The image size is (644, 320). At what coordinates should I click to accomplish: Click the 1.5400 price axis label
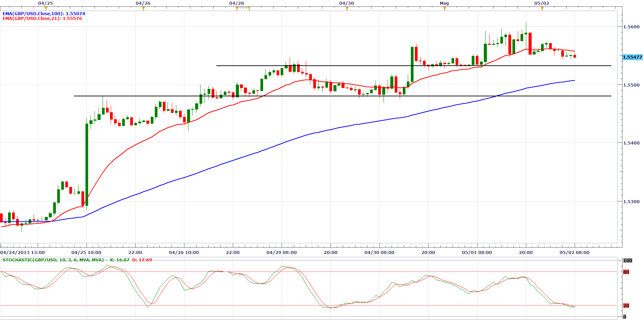pyautogui.click(x=631, y=143)
